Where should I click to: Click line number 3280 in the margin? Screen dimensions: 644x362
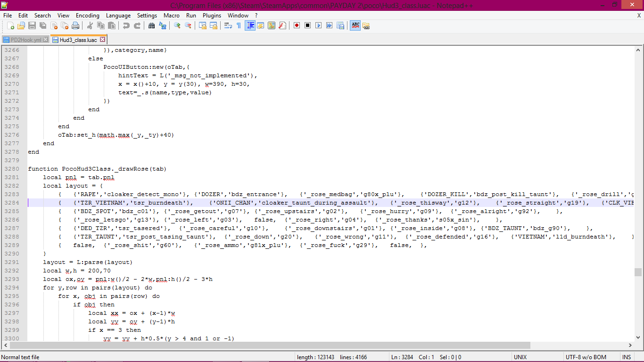click(x=12, y=169)
